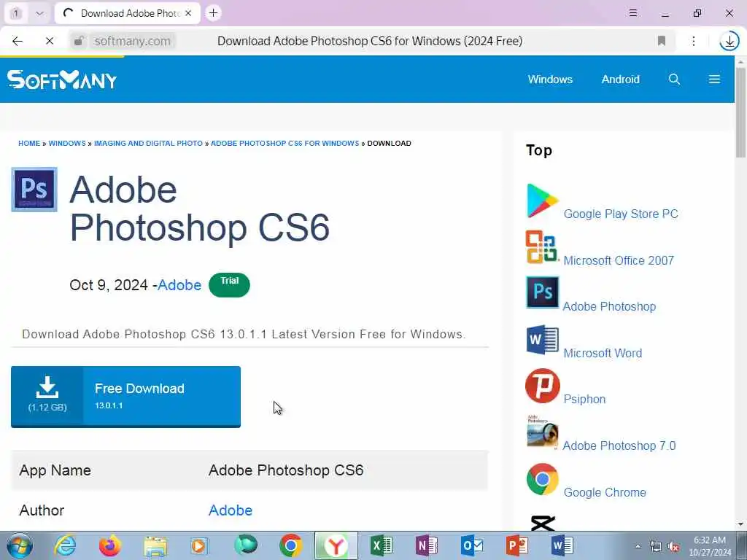
Task: Click the Adobe Photoshop sidebar Ps icon
Action: click(542, 292)
